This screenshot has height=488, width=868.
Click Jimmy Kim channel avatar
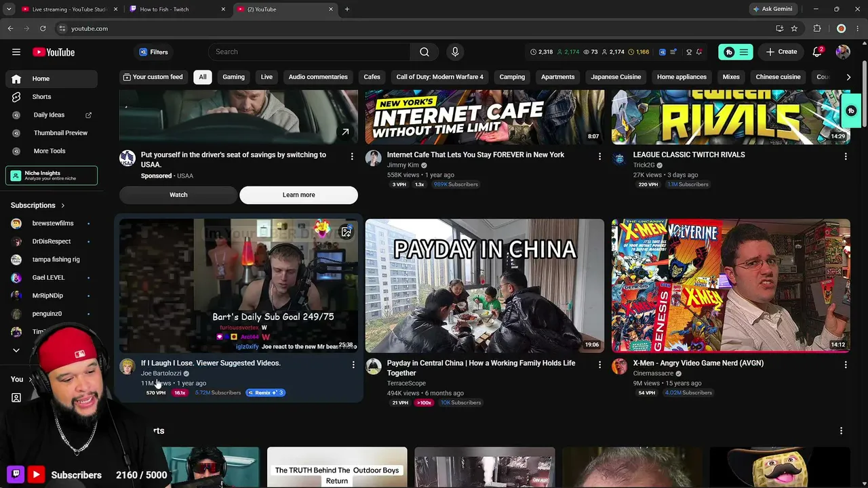coord(374,159)
